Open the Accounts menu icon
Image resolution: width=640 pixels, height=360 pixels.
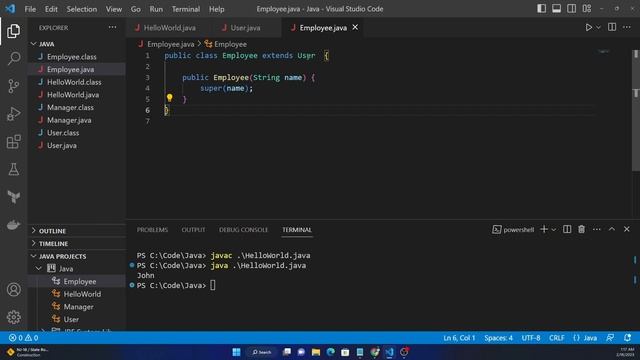[13, 289]
